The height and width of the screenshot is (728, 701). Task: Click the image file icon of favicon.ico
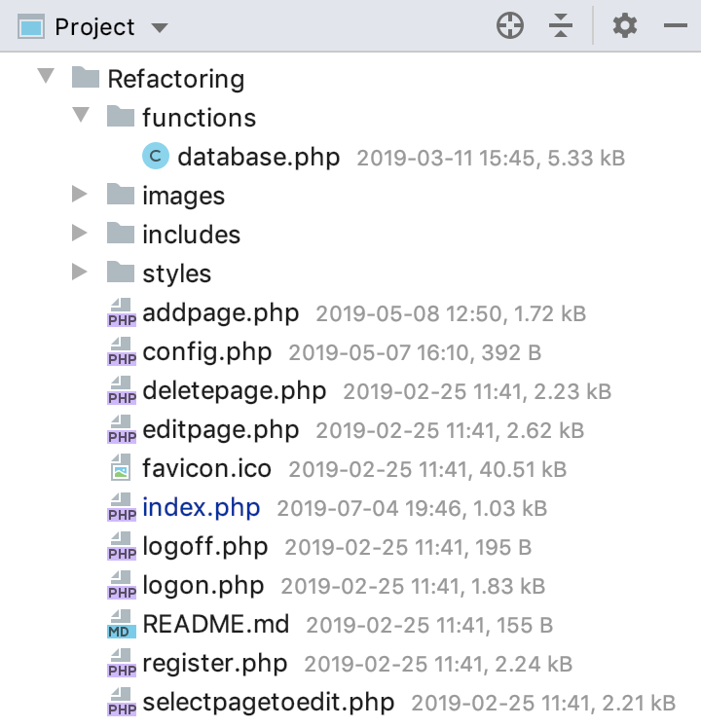click(x=121, y=467)
